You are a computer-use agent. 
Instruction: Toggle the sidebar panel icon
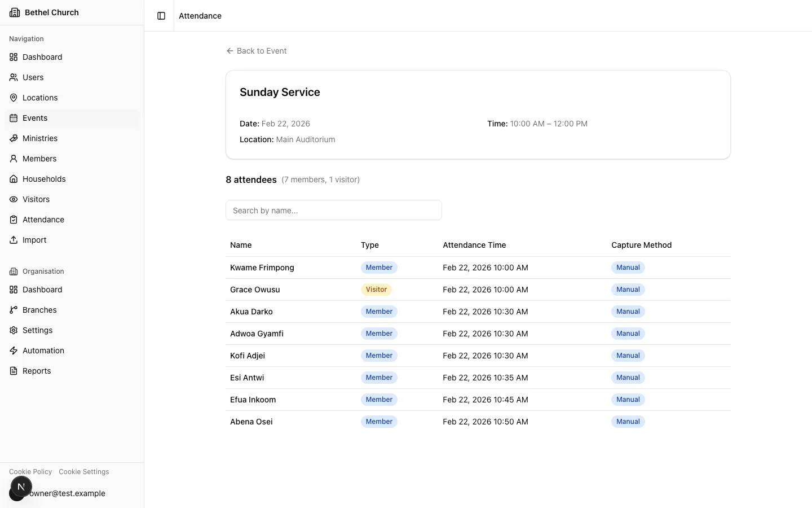click(x=161, y=16)
